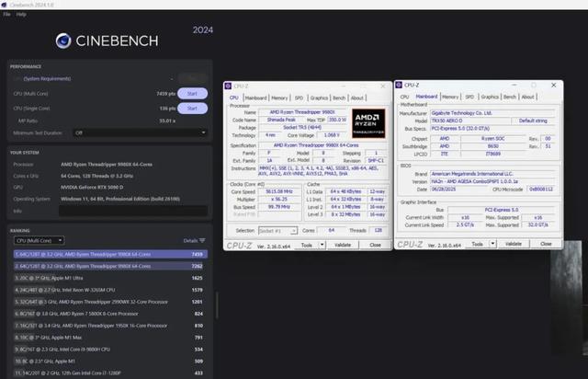Select the Intel Core i9-9880H ranking row
This screenshot has width=588, height=379.
click(x=110, y=350)
